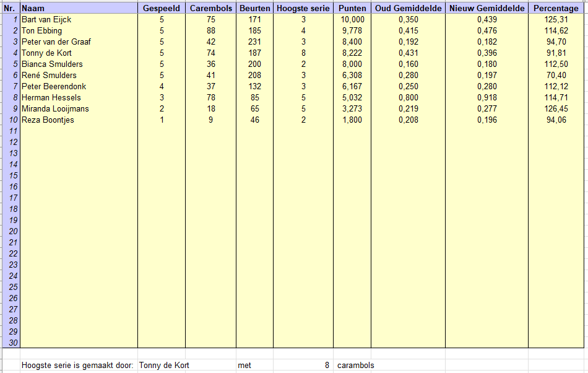Click the 'carambols' text cell at bottom
This screenshot has width=588, height=373.
tap(355, 365)
